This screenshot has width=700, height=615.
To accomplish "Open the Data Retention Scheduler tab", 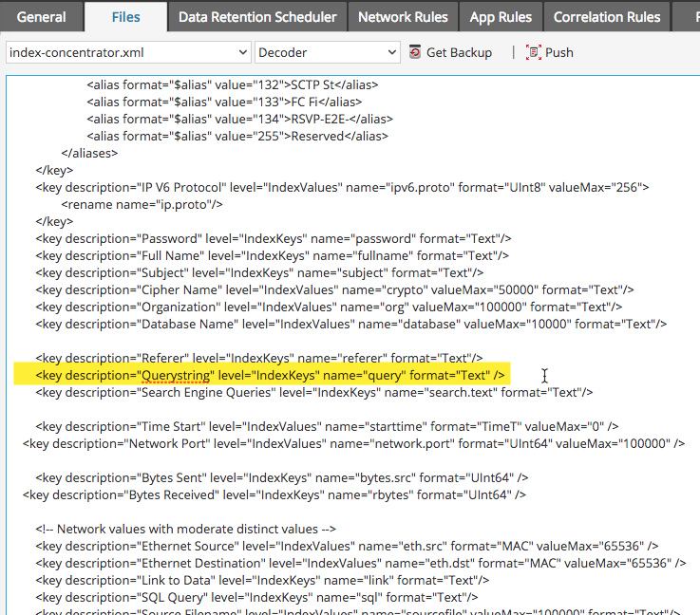I will coord(257,17).
